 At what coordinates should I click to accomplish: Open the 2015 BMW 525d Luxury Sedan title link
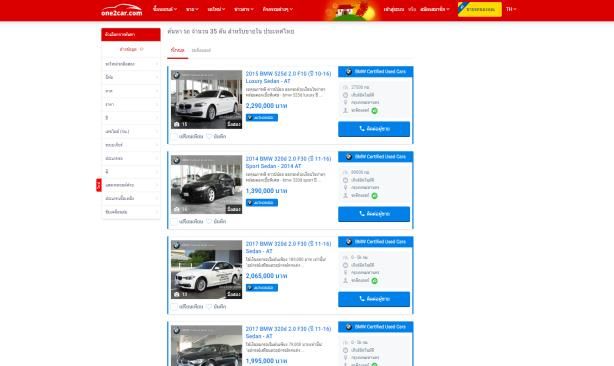[x=288, y=77]
